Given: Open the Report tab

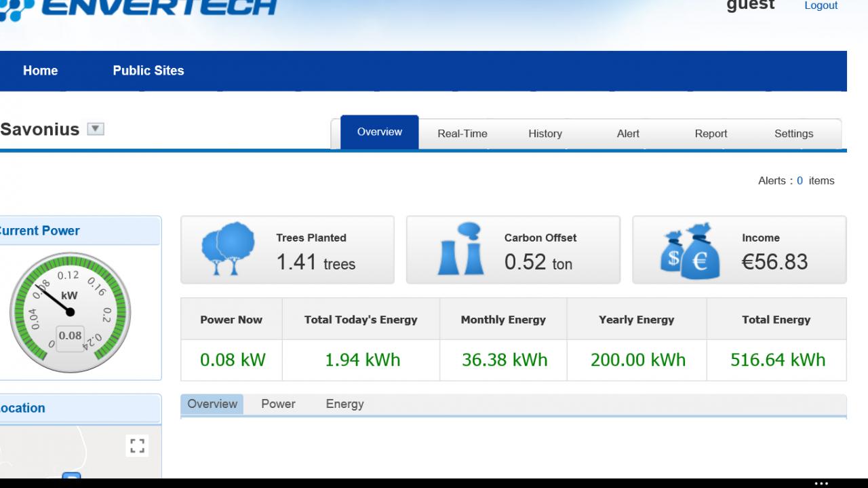Looking at the screenshot, I should [x=711, y=134].
